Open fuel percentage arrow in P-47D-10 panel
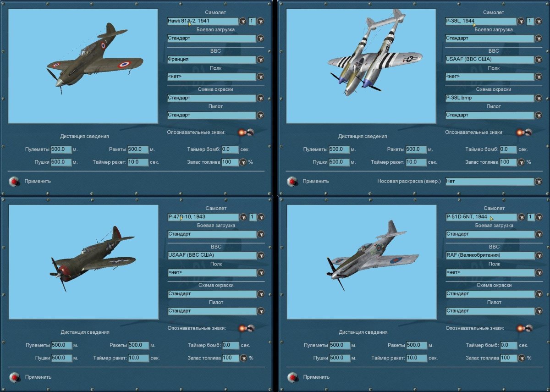The width and height of the screenshot is (550, 392). [x=243, y=358]
